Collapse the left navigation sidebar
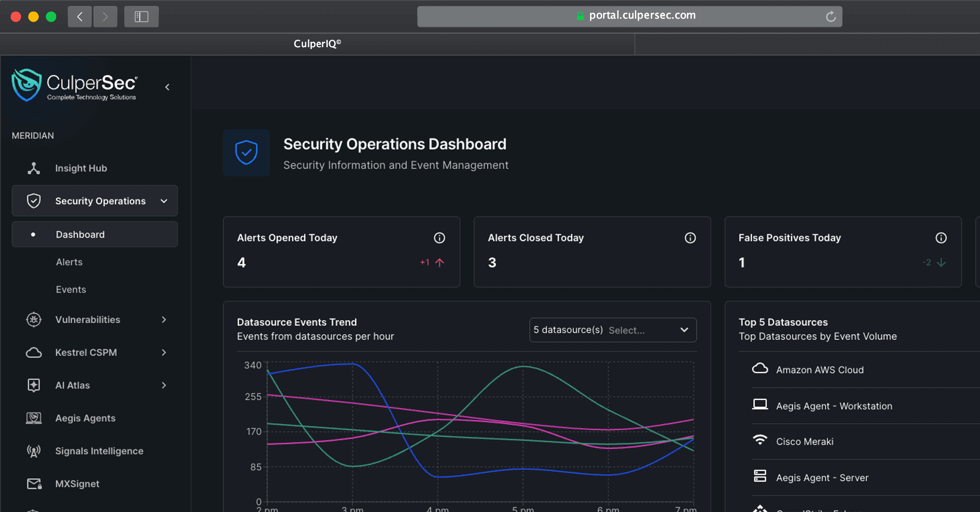Image resolution: width=980 pixels, height=512 pixels. coord(167,87)
